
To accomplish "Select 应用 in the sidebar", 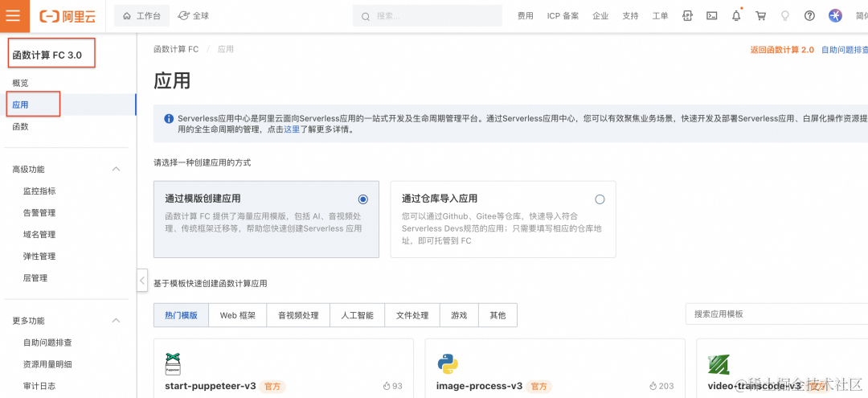I will coord(68,105).
